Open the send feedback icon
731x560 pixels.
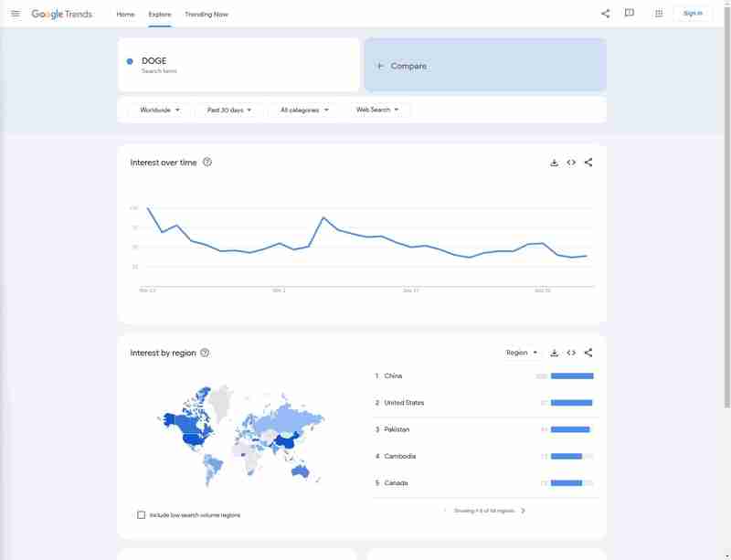tap(630, 13)
